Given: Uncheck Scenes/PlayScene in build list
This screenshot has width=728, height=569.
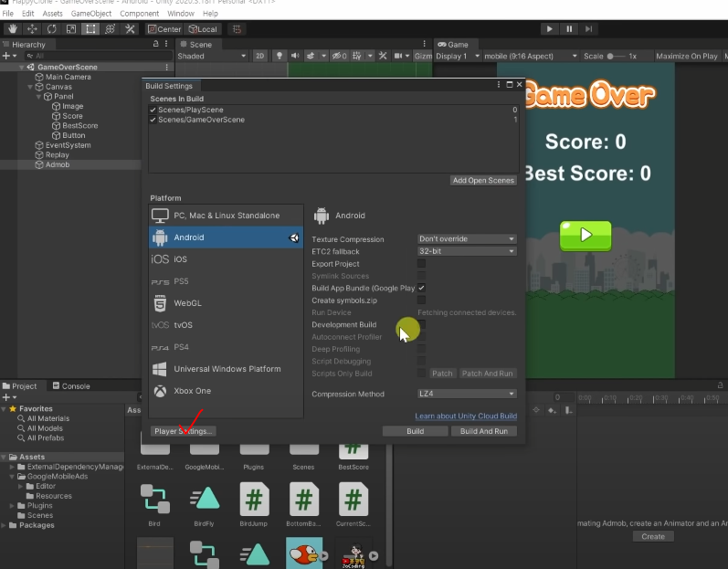Looking at the screenshot, I should pos(153,110).
